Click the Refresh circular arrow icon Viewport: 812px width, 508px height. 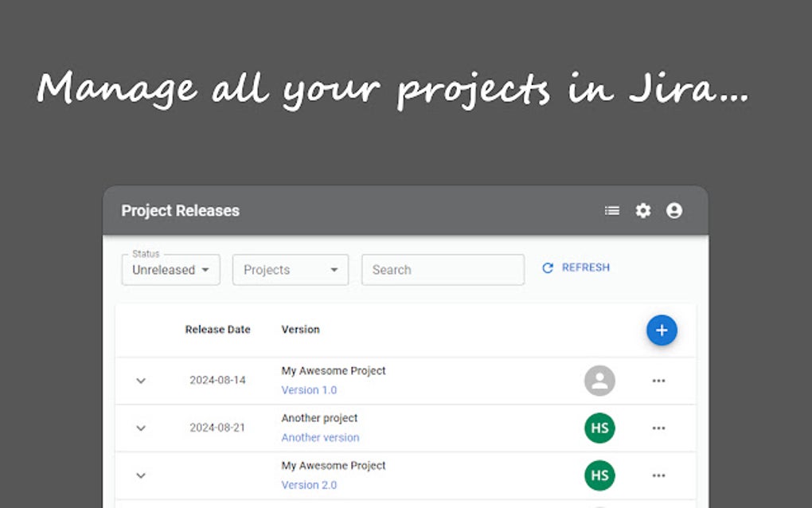[547, 268]
